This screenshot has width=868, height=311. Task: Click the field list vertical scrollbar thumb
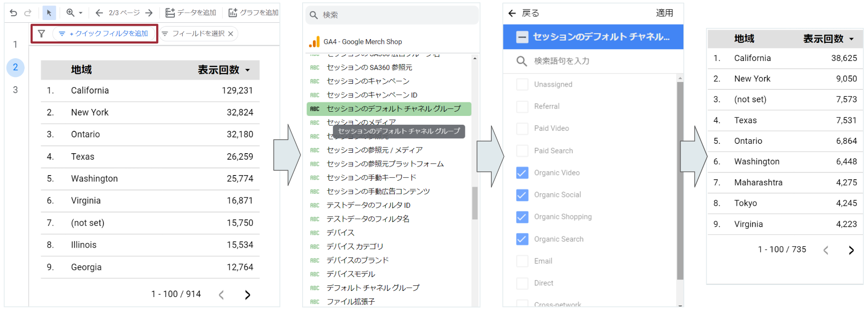(x=475, y=203)
